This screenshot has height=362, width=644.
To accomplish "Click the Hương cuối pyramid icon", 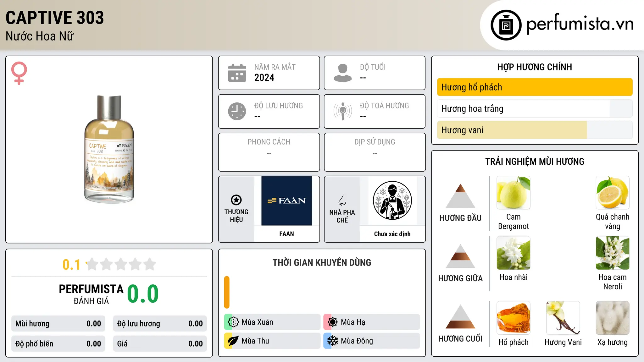I will pyautogui.click(x=460, y=316).
